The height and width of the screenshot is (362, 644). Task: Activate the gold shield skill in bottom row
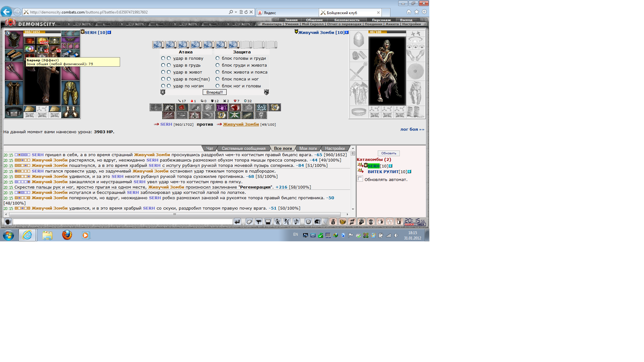point(221,115)
